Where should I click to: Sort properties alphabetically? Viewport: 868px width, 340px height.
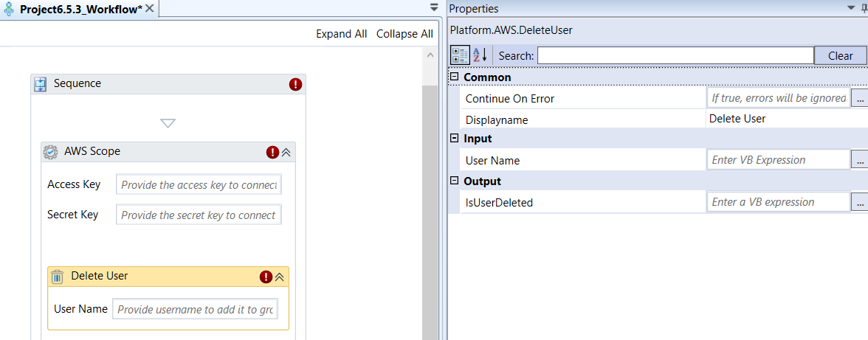click(x=480, y=55)
